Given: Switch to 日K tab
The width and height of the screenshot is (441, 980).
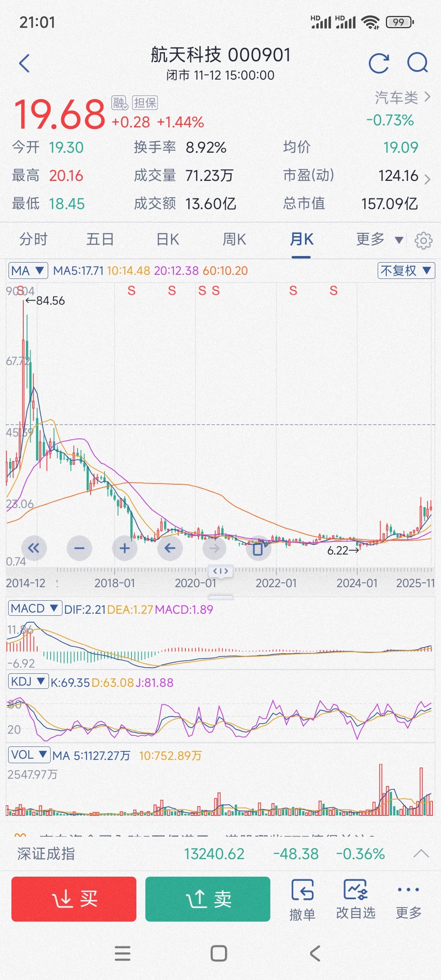Looking at the screenshot, I should pyautogui.click(x=168, y=239).
